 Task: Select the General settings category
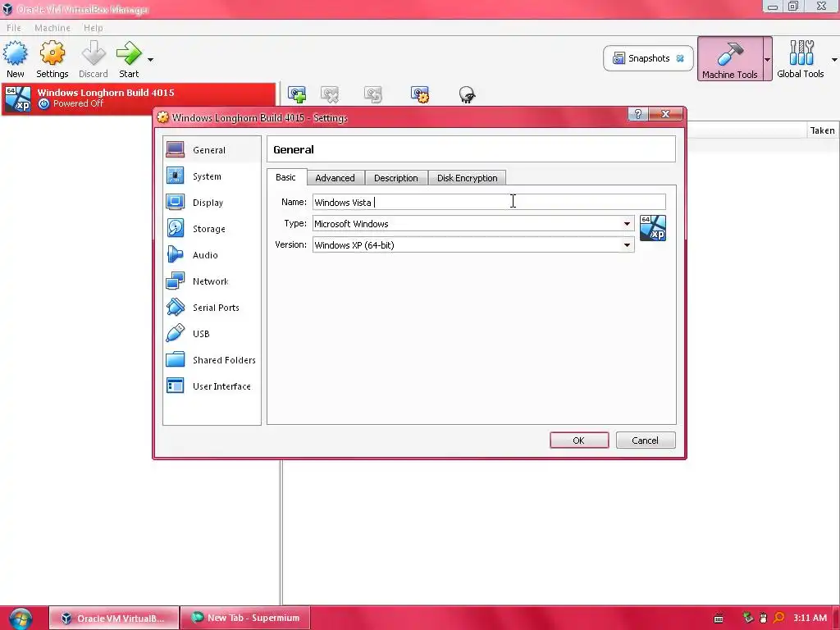click(212, 150)
